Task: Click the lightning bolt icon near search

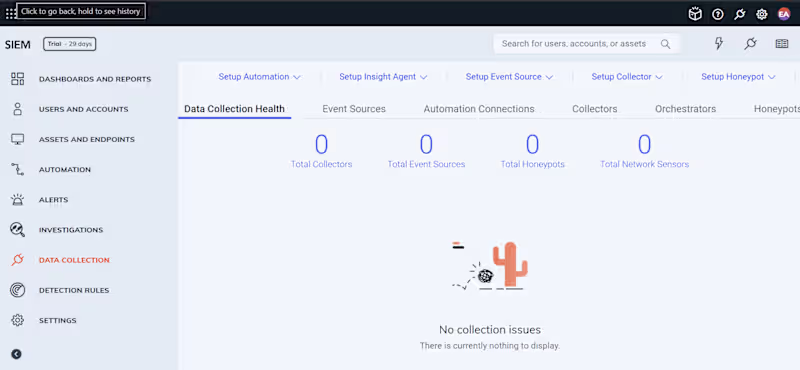Action: click(x=719, y=43)
